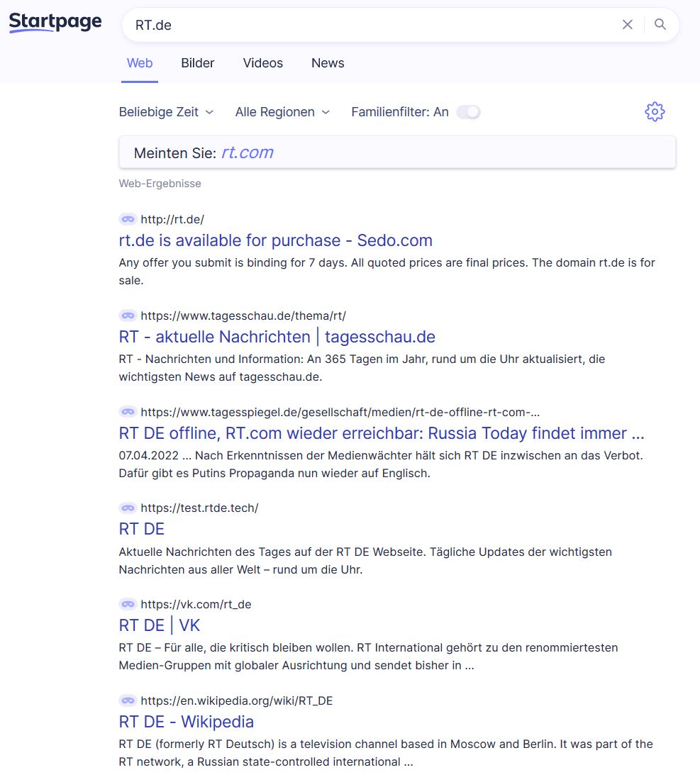Click the 'Familienfilter: An' label
The width and height of the screenshot is (700, 782).
(x=399, y=112)
